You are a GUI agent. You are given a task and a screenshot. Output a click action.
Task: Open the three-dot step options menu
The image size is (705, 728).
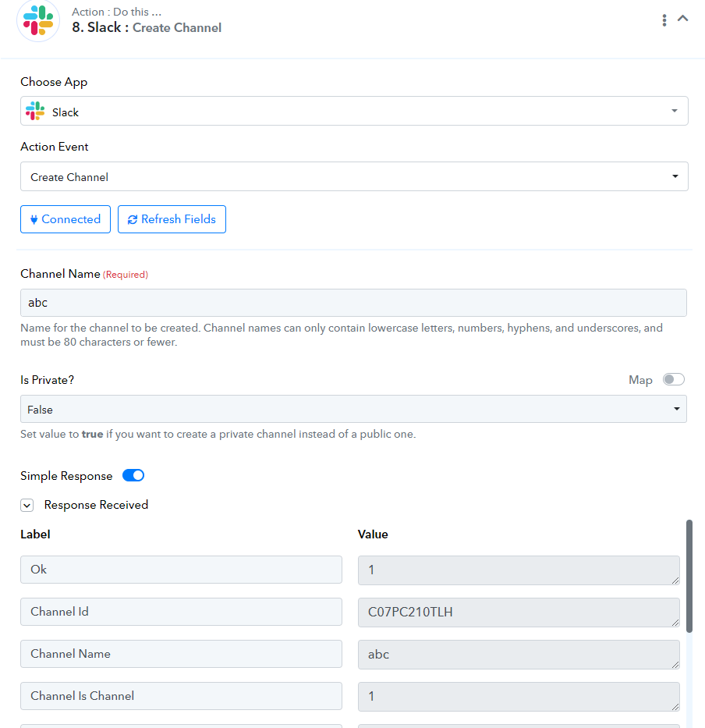664,20
